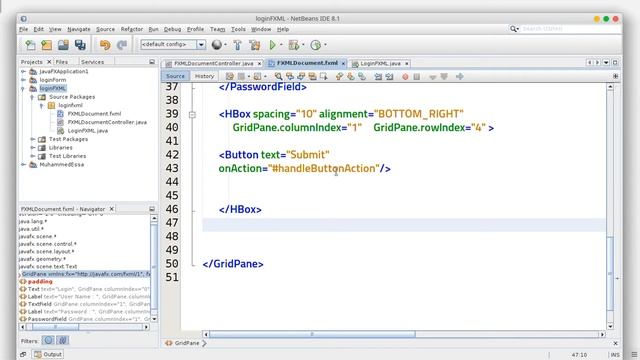
Task: Click the Find Previous Occurrence icon
Action: click(290, 76)
